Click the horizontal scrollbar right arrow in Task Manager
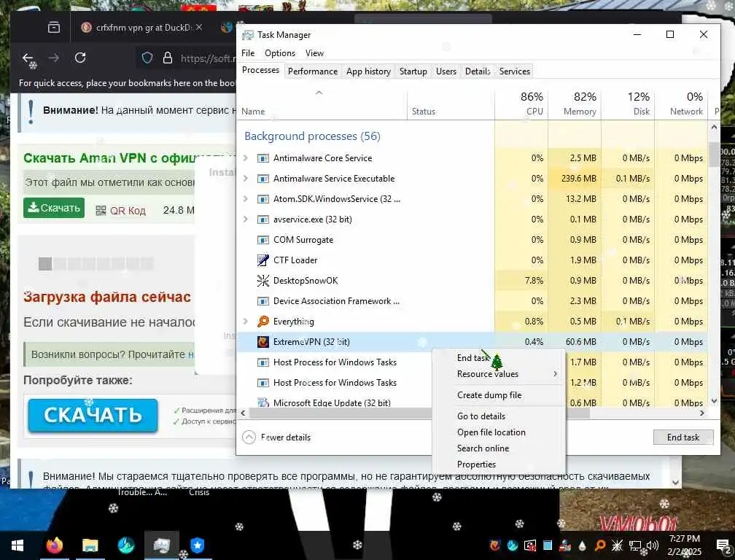 (x=701, y=413)
